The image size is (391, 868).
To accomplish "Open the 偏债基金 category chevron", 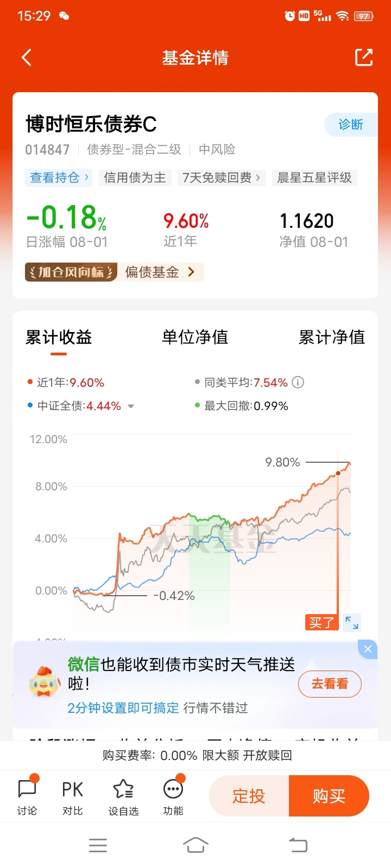I will 191,272.
